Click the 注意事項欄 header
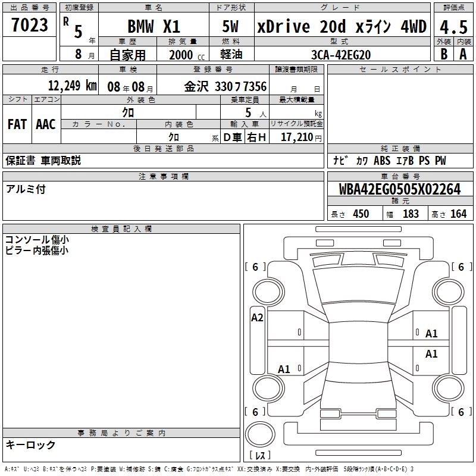This screenshot has height=476, width=476. pos(163,176)
